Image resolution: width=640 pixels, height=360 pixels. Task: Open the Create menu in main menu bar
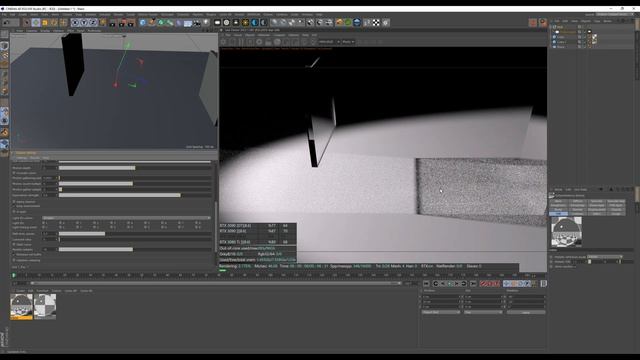22,15
